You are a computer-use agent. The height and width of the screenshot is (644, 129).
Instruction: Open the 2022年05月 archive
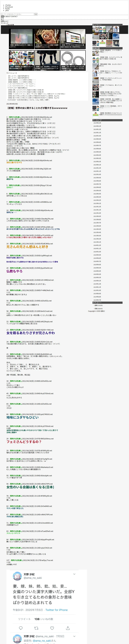97,191
